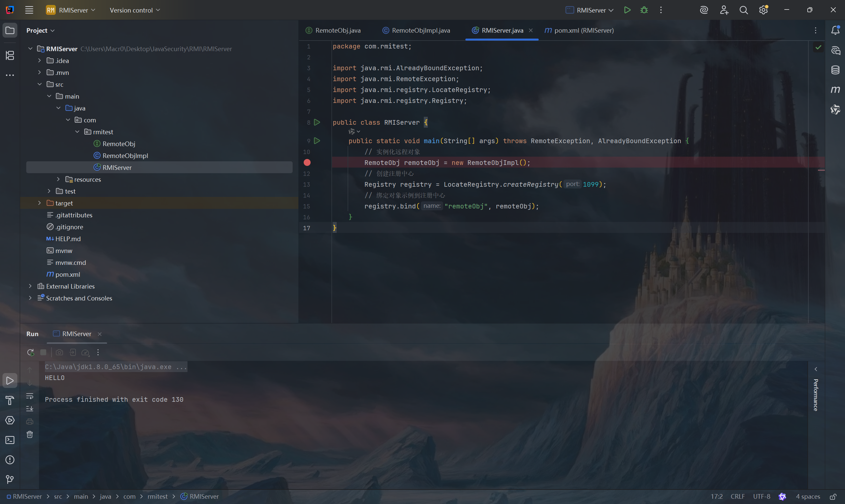This screenshot has height=504, width=845.
Task: Open AI chat tool window on right bar
Action: coord(835,50)
